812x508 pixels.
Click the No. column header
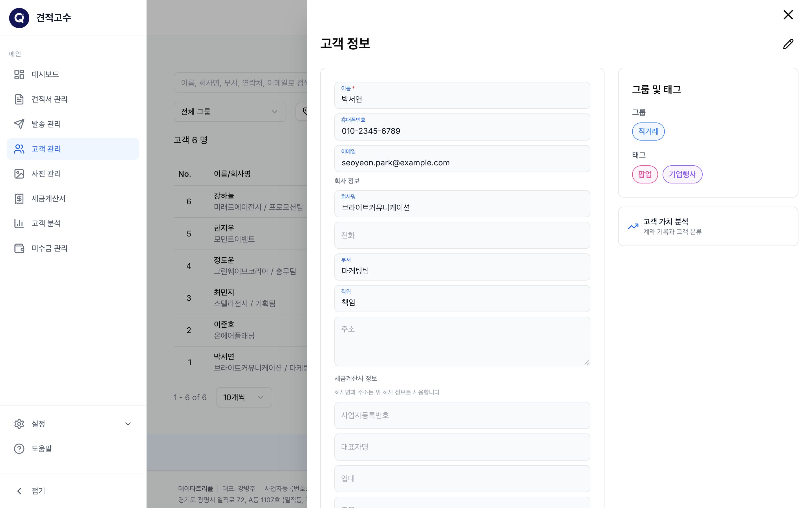tap(185, 174)
